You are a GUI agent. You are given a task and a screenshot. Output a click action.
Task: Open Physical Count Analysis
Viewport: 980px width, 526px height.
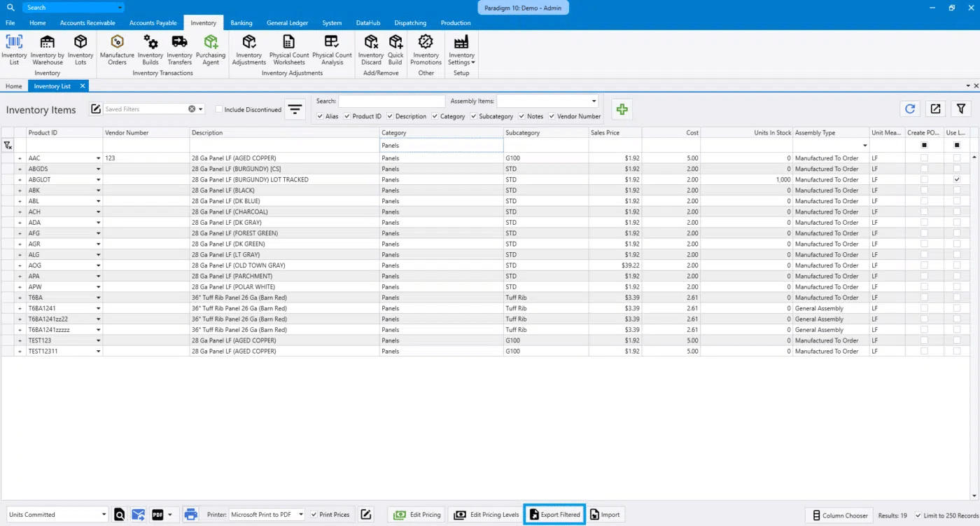click(332, 50)
